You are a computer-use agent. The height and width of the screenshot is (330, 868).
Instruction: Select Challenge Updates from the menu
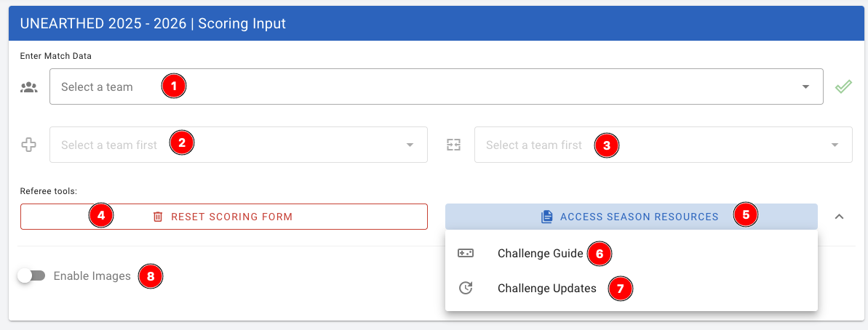click(x=546, y=289)
